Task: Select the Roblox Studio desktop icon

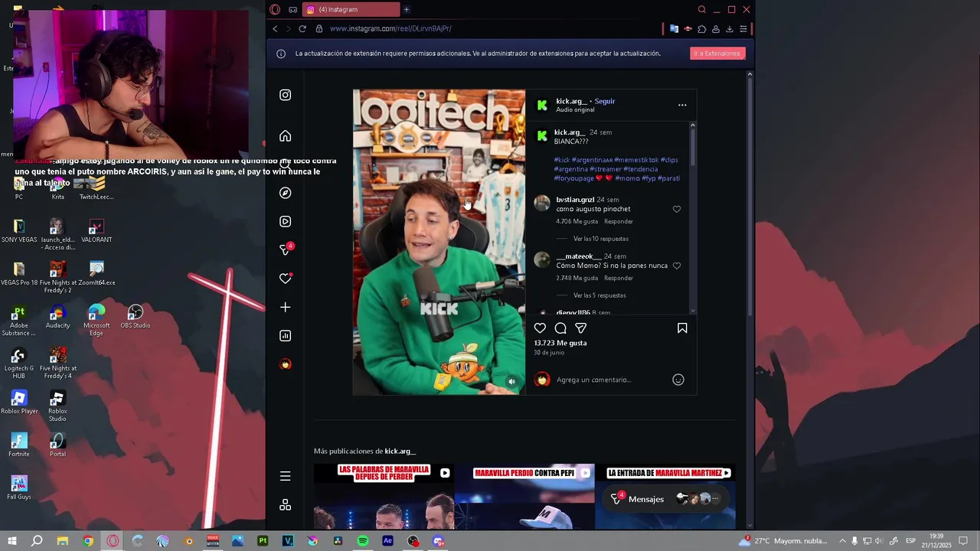Action: (x=57, y=406)
